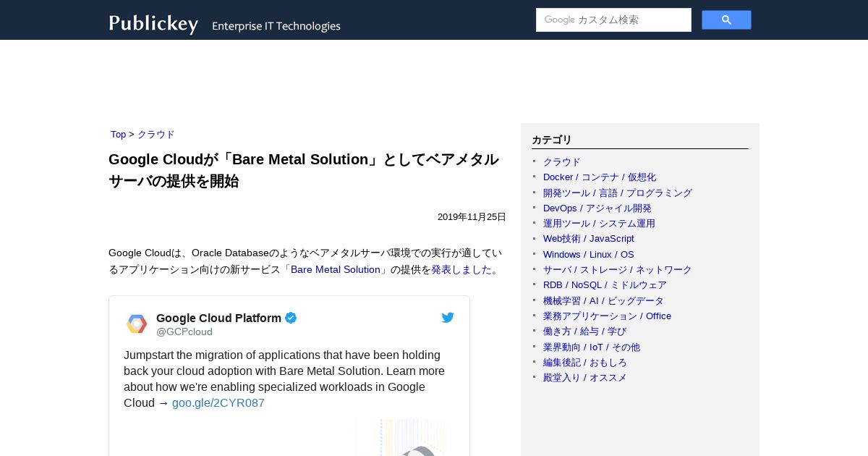Select 業界動向 / IoT / その他 category
Screen dimensions: 868x456
(x=592, y=347)
